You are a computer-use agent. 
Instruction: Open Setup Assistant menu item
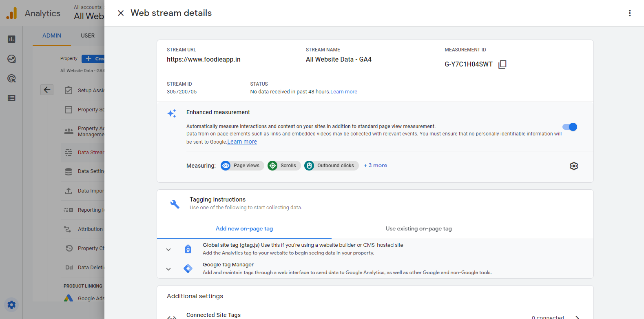coord(83,90)
